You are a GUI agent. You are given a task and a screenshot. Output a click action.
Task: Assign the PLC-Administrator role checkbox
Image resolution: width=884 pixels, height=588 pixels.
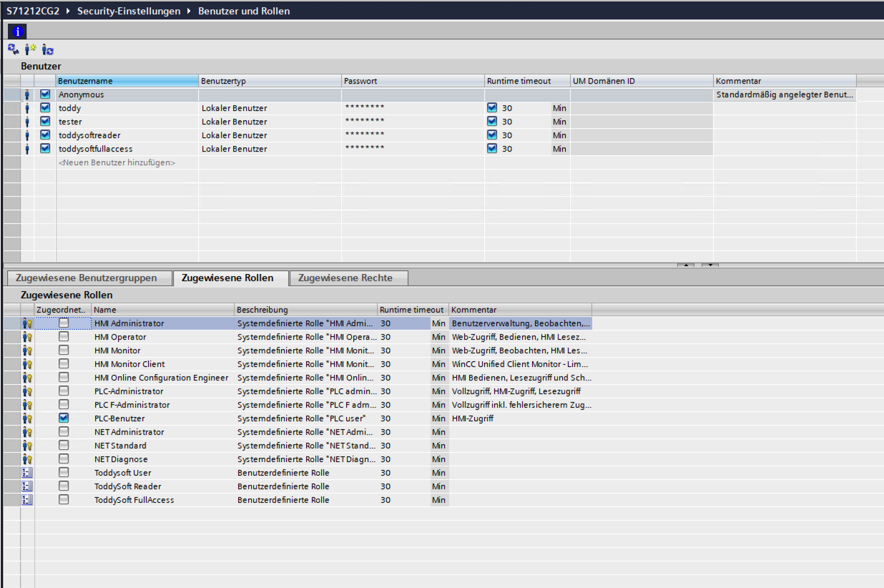point(64,391)
